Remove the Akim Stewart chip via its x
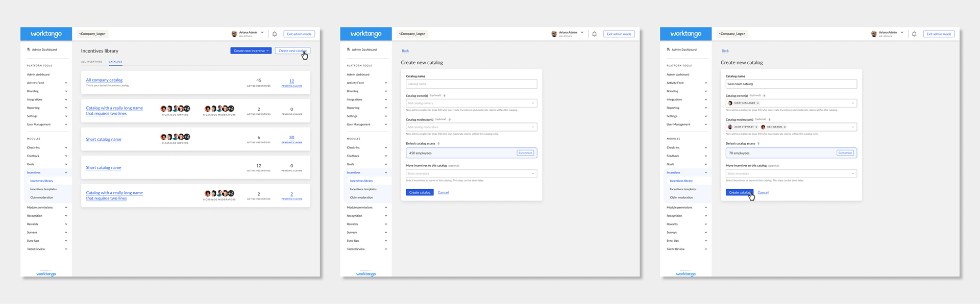The image size is (980, 304). (756, 127)
